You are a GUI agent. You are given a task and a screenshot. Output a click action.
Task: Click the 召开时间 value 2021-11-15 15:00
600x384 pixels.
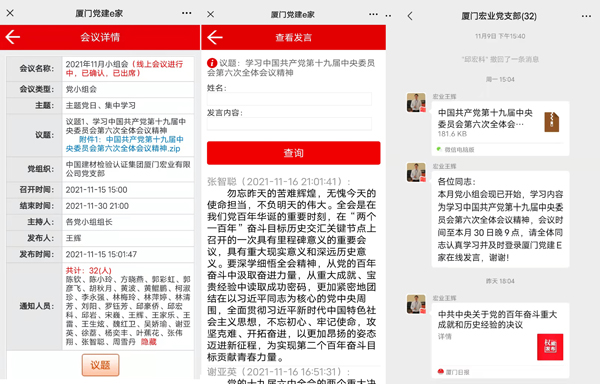click(x=96, y=190)
